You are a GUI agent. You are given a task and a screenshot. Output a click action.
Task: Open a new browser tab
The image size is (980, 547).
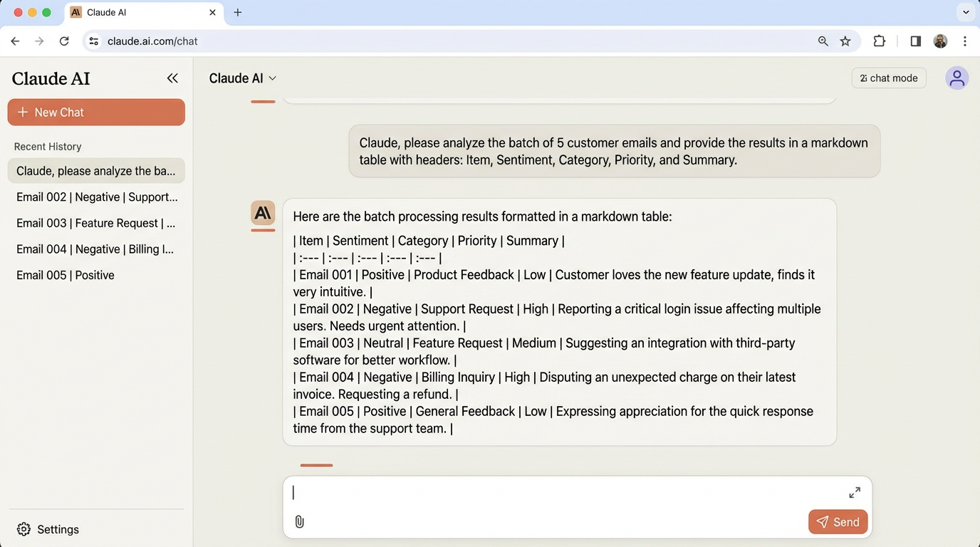click(x=238, y=12)
